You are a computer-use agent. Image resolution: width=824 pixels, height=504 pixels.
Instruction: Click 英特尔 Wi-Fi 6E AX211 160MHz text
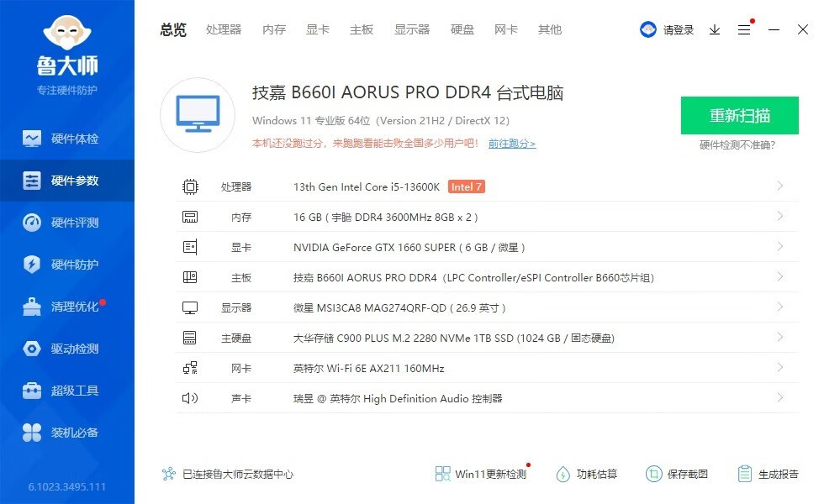point(369,369)
